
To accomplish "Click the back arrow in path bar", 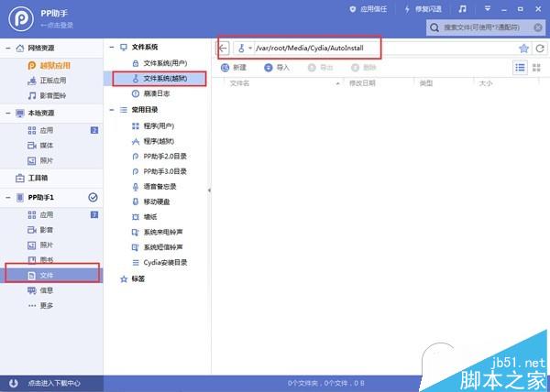I will pos(223,48).
